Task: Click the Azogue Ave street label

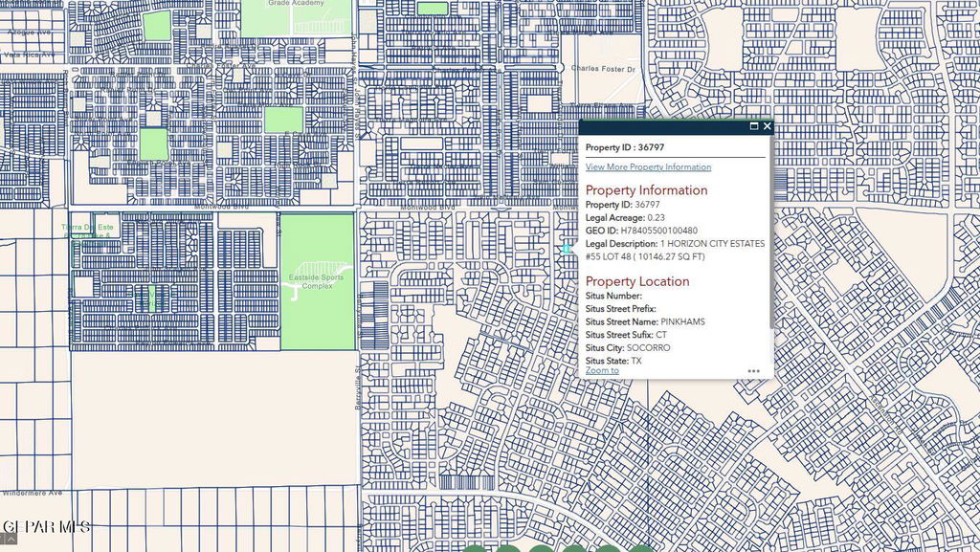Action: click(29, 33)
